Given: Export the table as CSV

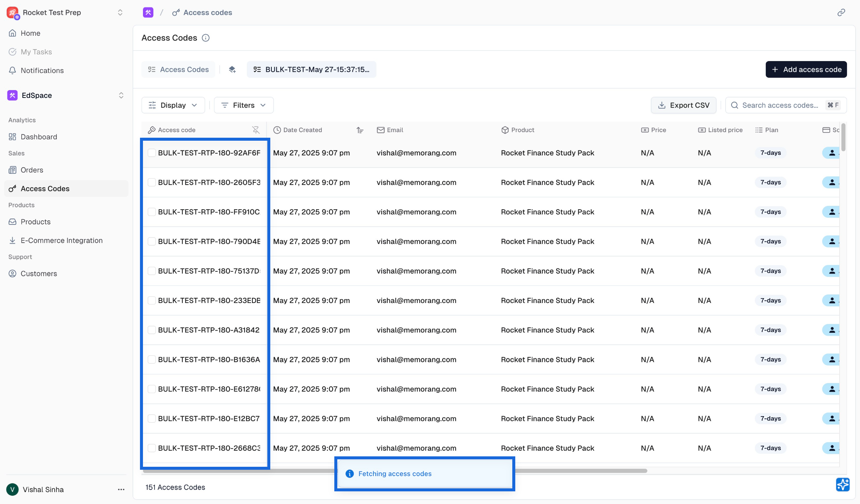Looking at the screenshot, I should 683,105.
